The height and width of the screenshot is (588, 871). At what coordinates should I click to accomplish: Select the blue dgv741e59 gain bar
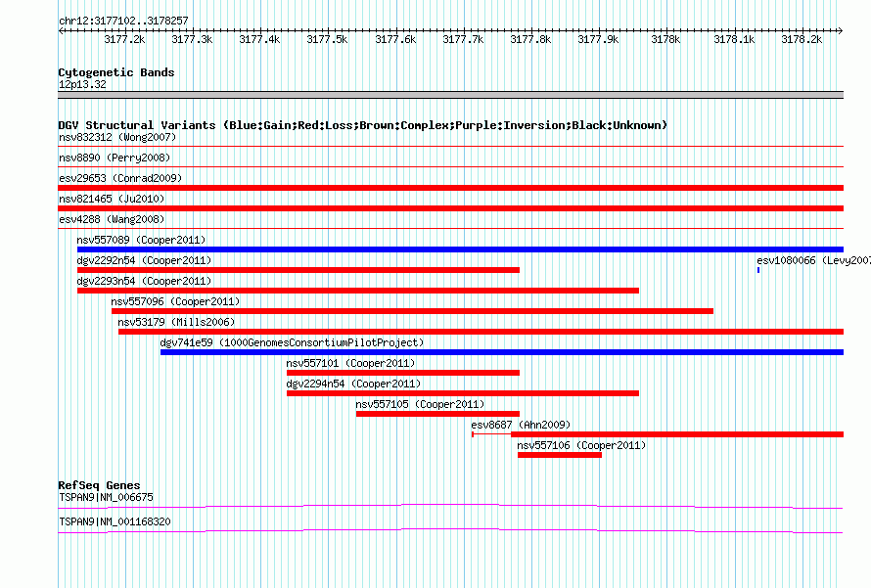(x=502, y=352)
